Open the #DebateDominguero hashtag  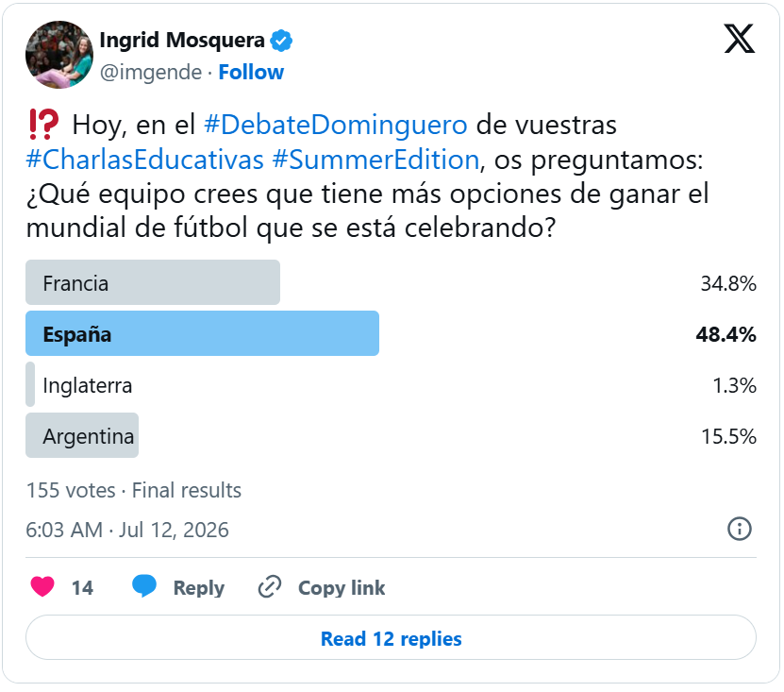point(336,125)
